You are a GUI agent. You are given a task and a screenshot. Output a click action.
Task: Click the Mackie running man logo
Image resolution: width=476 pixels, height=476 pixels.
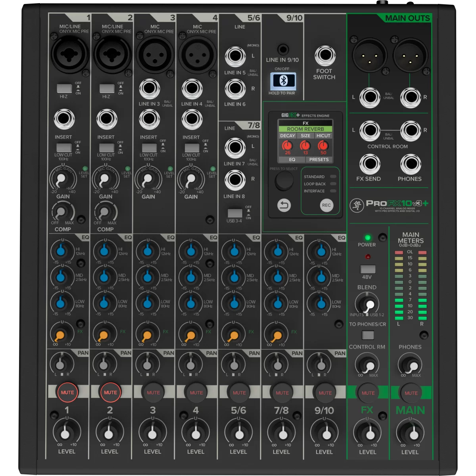(x=357, y=205)
